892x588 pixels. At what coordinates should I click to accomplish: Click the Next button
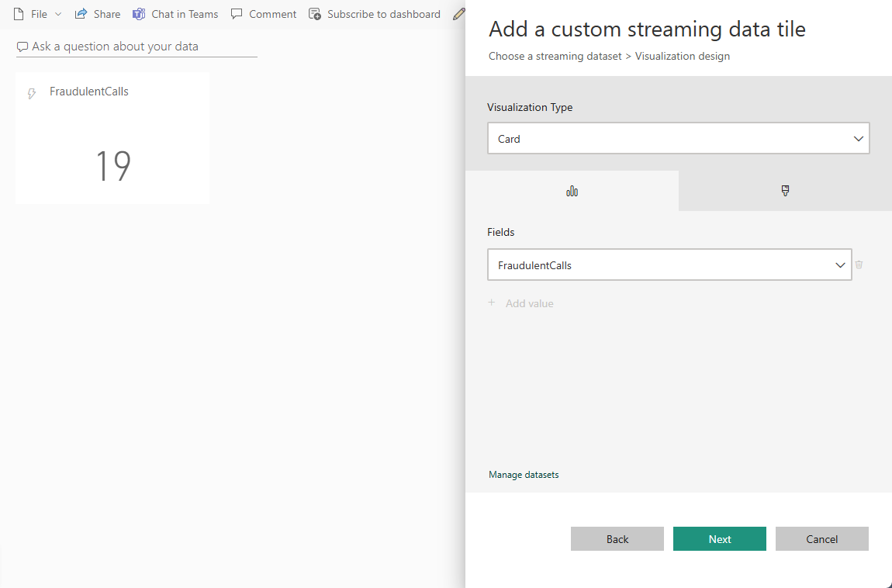(x=719, y=538)
